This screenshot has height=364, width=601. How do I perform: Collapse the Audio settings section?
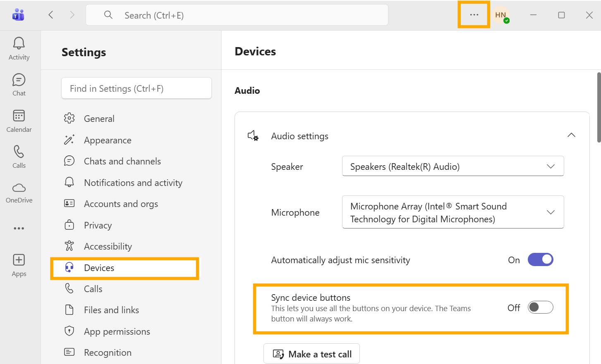[571, 136]
